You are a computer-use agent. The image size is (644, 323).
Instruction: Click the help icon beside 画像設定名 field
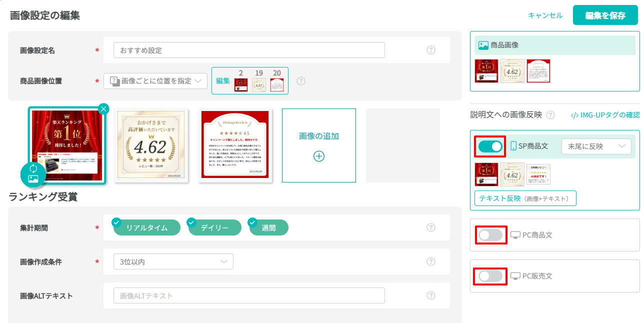click(431, 50)
